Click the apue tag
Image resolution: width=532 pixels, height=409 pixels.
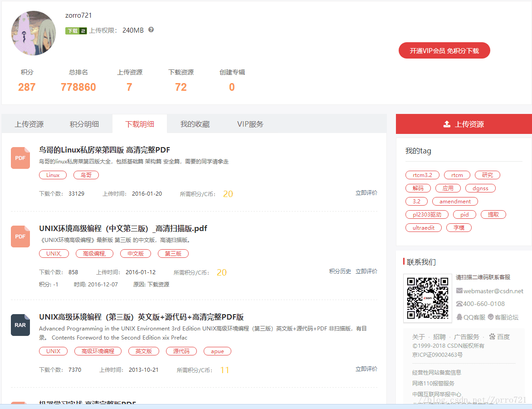click(x=217, y=351)
